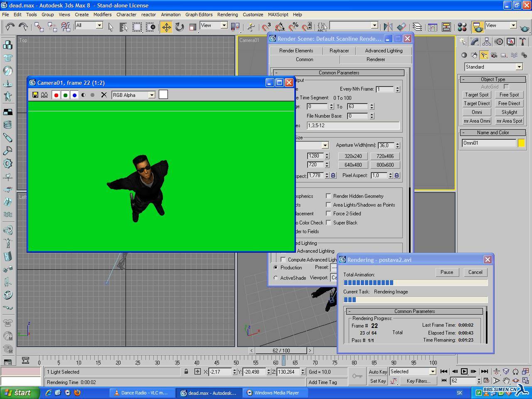Open the Utilities hammer panel tab
Image resolution: width=532 pixels, height=399 pixels.
pyautogui.click(x=523, y=42)
